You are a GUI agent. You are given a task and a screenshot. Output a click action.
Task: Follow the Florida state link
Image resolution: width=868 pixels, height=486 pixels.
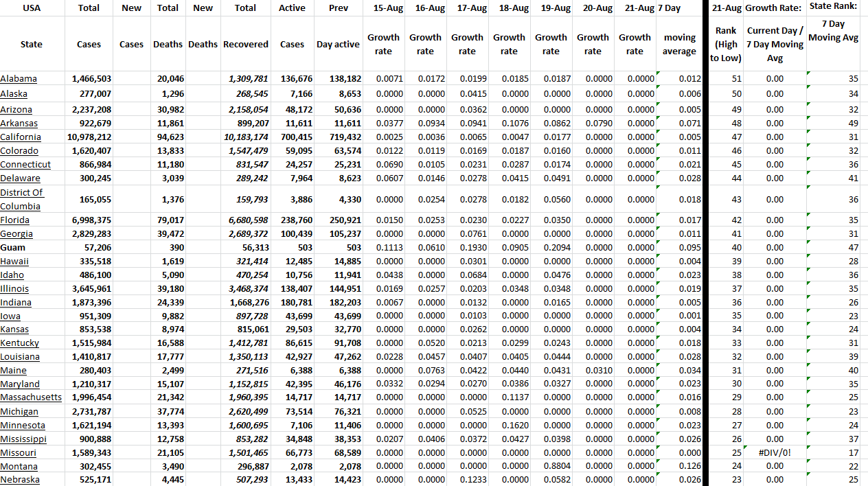pyautogui.click(x=15, y=220)
